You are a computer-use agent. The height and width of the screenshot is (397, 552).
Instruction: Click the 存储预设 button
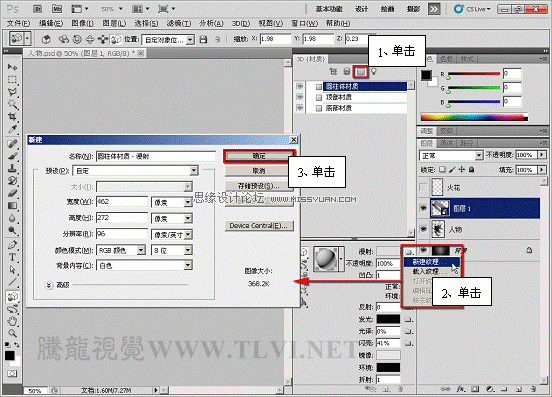click(x=259, y=186)
